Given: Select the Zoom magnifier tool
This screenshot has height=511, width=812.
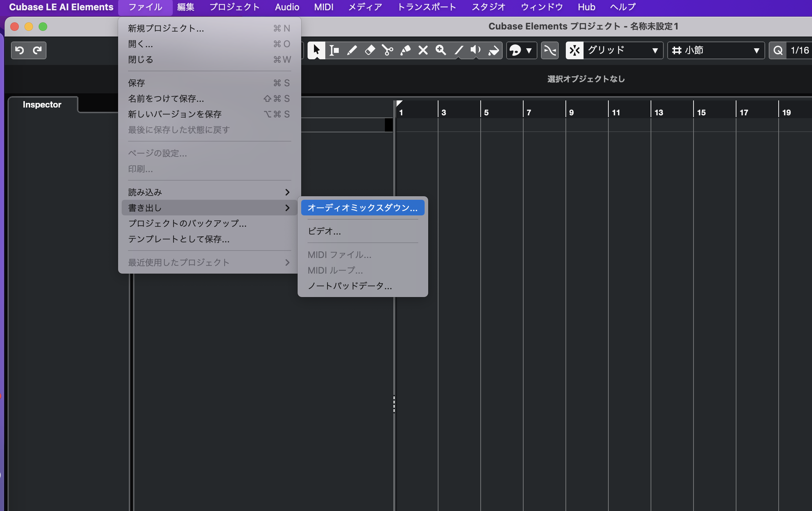Looking at the screenshot, I should pyautogui.click(x=441, y=50).
